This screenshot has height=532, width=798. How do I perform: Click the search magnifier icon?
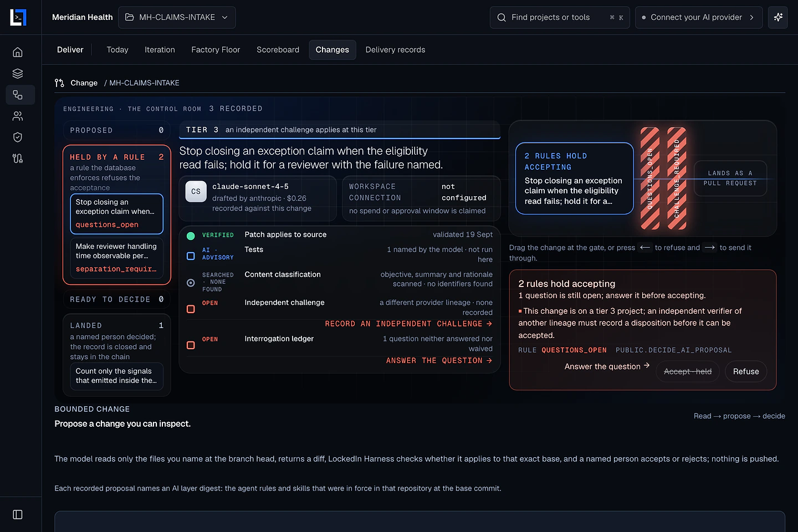coord(502,18)
